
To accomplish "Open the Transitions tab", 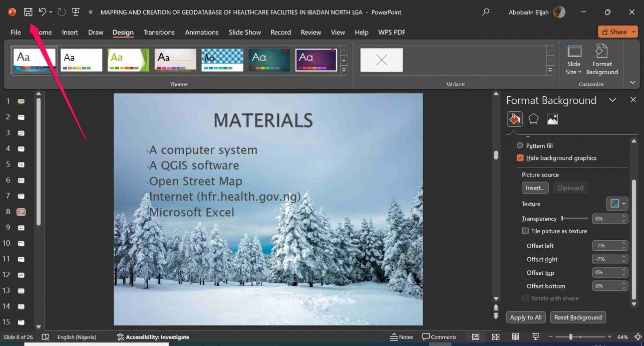I will 159,32.
